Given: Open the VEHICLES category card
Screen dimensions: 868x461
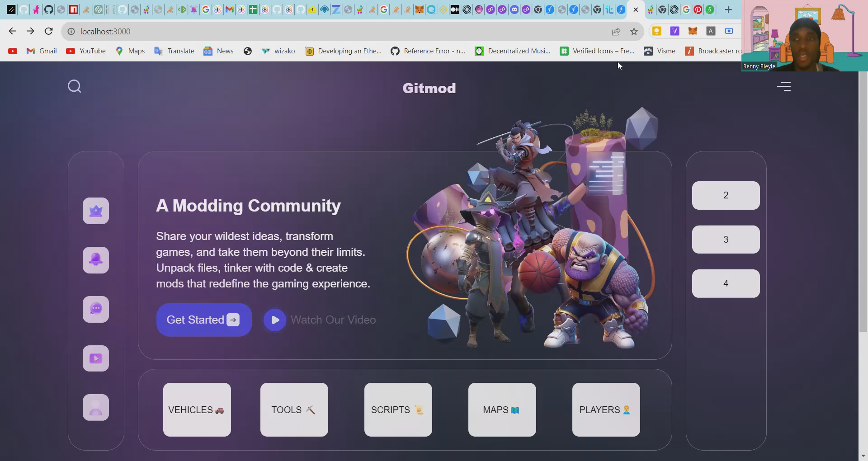Looking at the screenshot, I should [197, 409].
